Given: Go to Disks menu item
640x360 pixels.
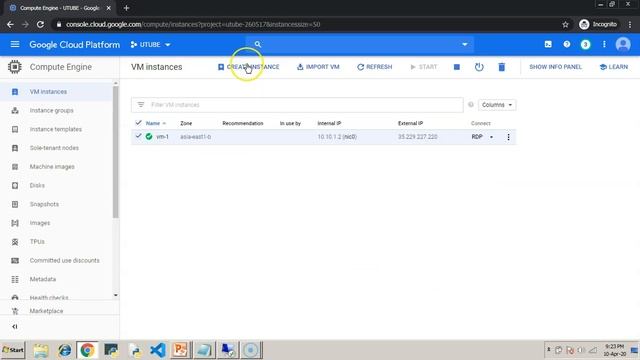Looking at the screenshot, I should (37, 185).
